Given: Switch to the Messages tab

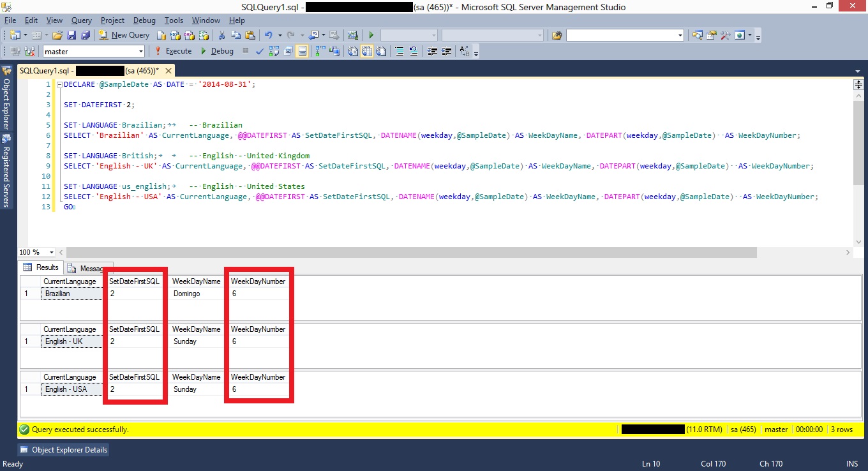Looking at the screenshot, I should (x=89, y=269).
